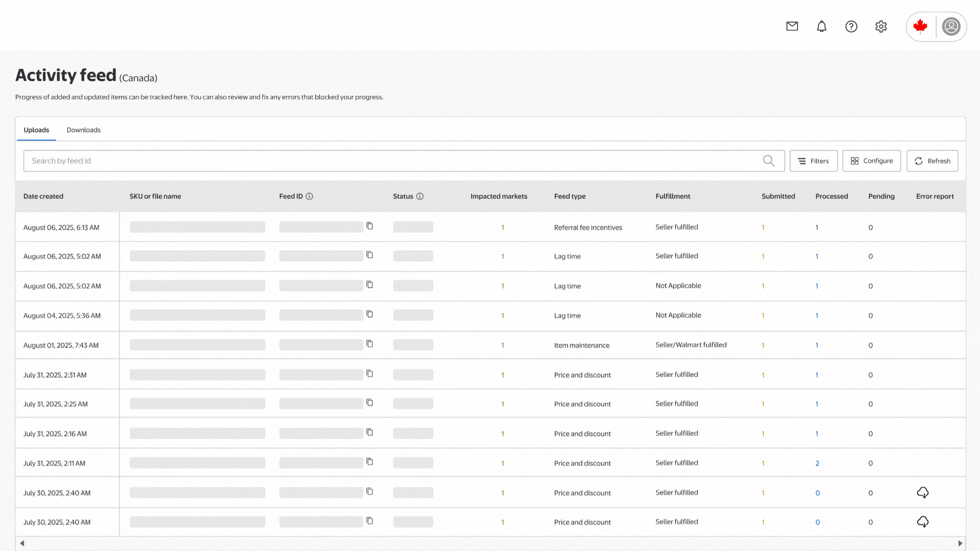Image resolution: width=980 pixels, height=551 pixels.
Task: Download error report for last July 30 row
Action: pos(922,522)
